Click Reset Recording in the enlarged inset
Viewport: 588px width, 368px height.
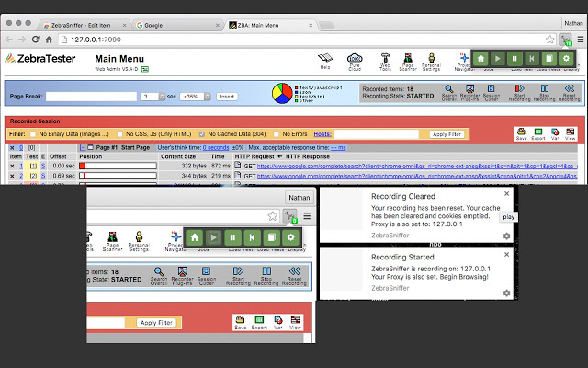(x=294, y=276)
